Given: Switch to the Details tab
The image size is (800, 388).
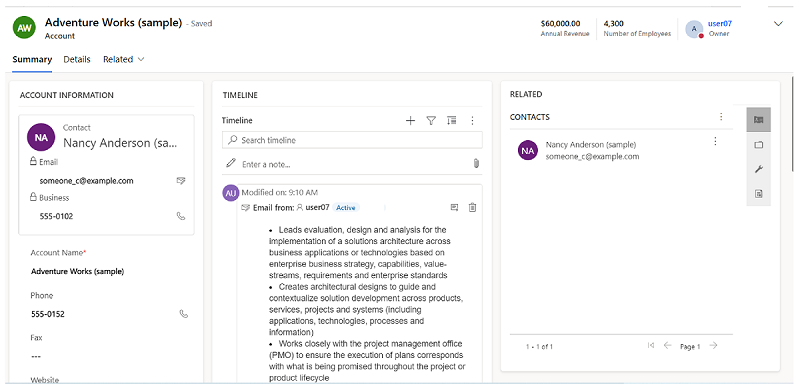Looking at the screenshot, I should pos(77,59).
